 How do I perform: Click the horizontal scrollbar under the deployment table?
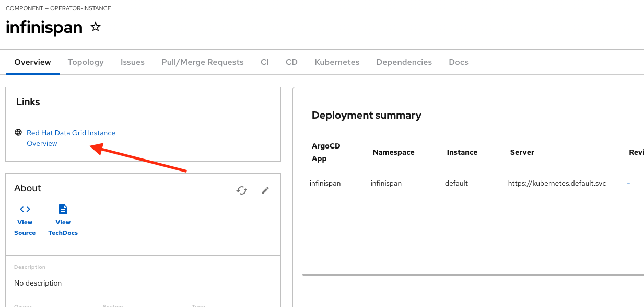[x=473, y=274]
